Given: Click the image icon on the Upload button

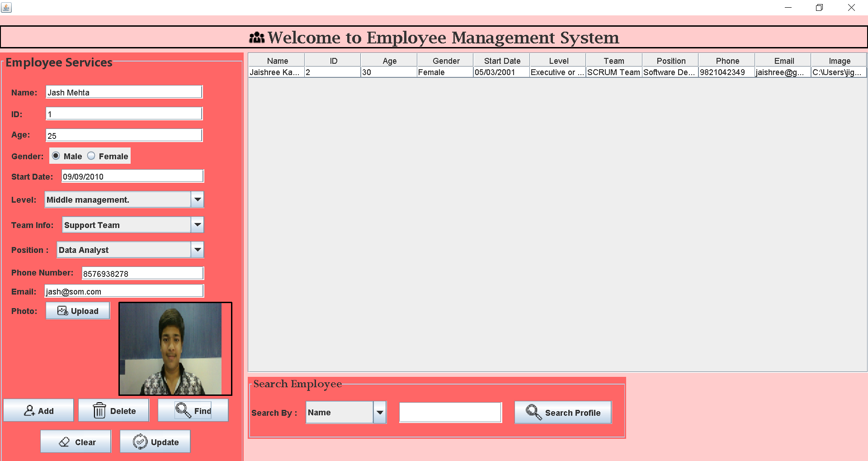Looking at the screenshot, I should point(62,310).
